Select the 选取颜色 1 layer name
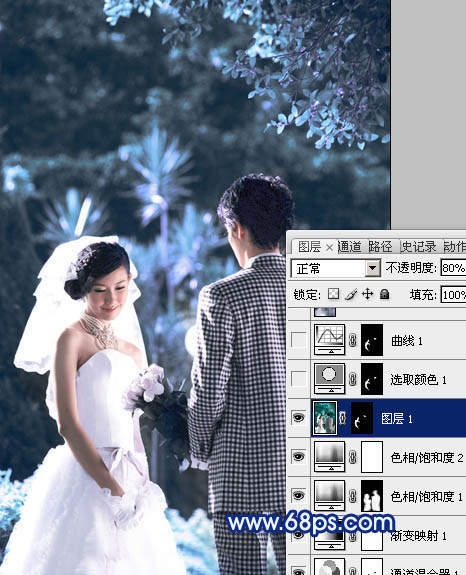 tap(418, 380)
